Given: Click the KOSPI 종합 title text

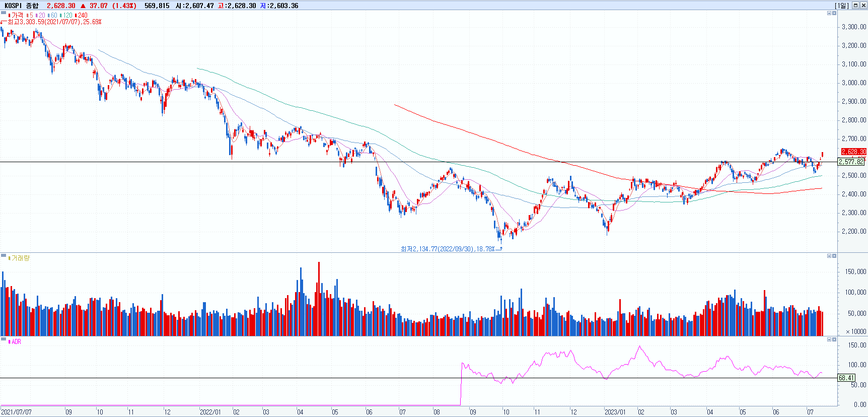Looking at the screenshot, I should click(21, 6).
